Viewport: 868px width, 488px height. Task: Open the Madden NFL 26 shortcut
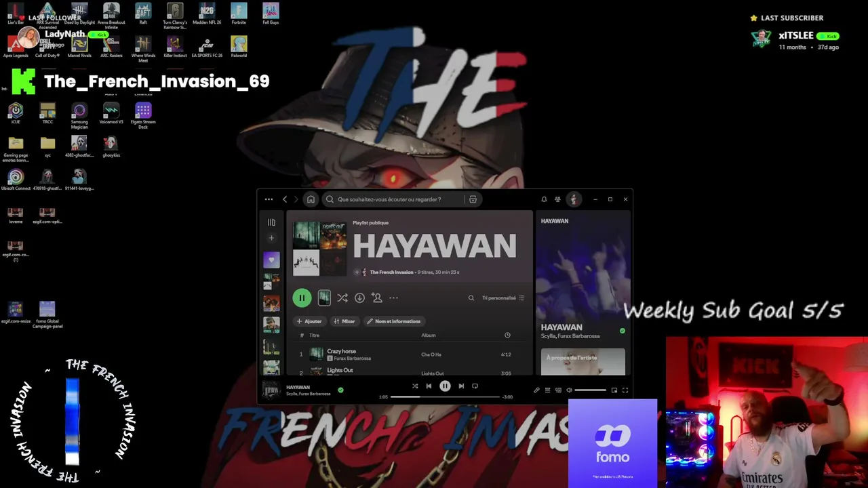coord(207,14)
